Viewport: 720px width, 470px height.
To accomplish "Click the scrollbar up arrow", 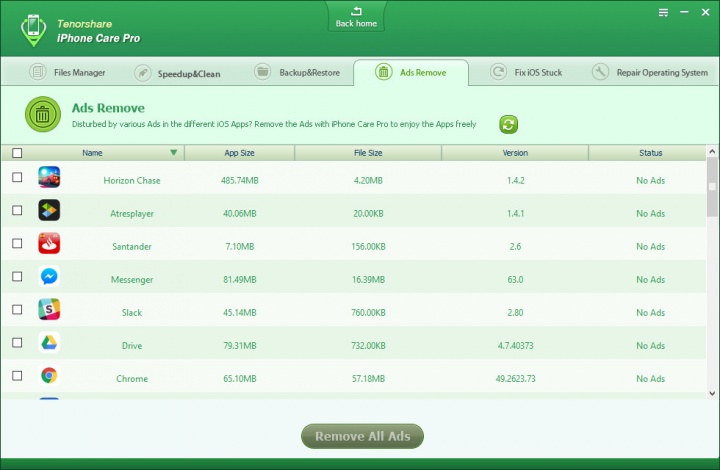I will (712, 151).
